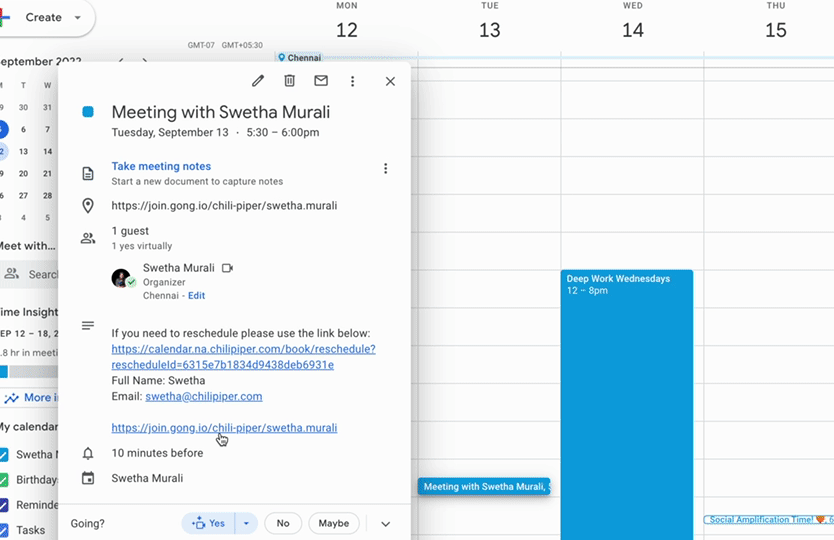Expand more RSVP options chevron
Screen dimensions: 834x540
[x=386, y=524]
